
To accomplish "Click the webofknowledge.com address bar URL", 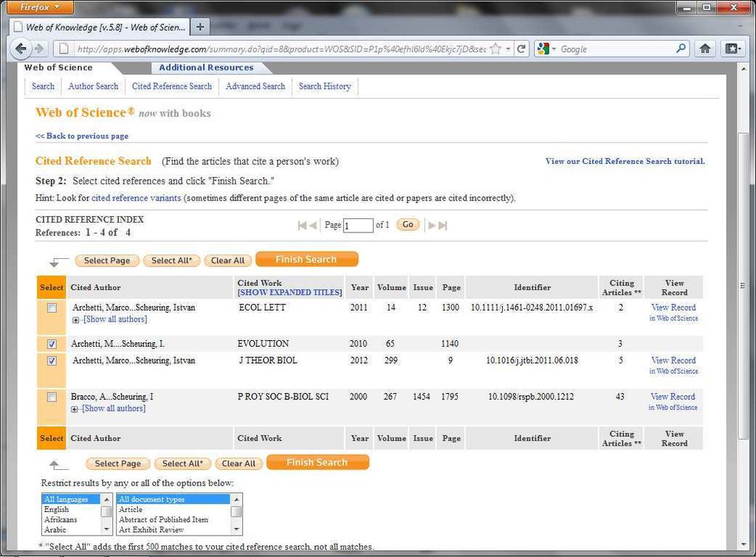I will pos(281,49).
